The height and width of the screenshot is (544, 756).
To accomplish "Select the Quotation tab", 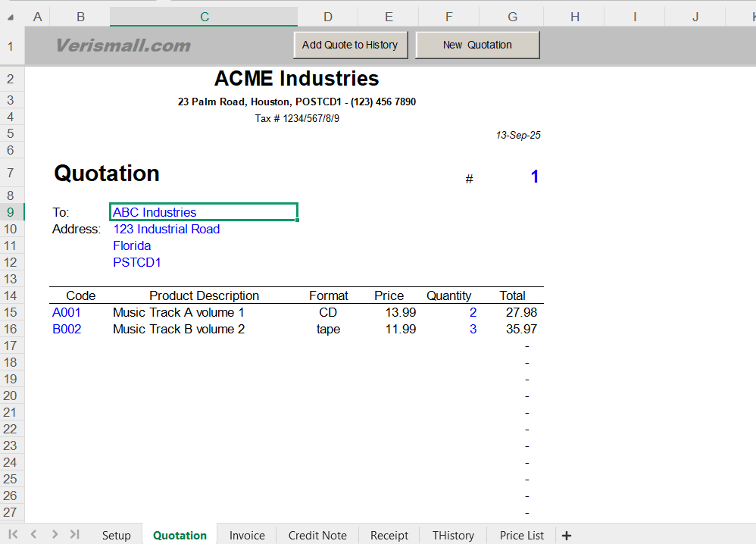I will click(x=179, y=535).
